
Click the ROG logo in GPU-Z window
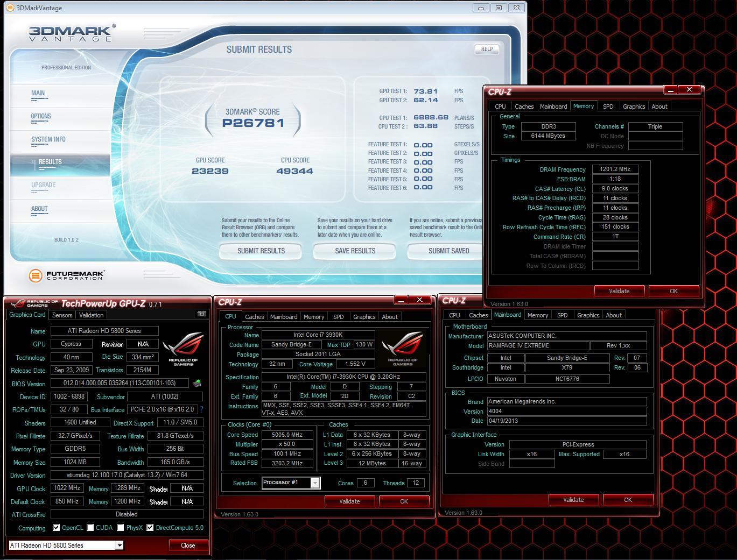click(183, 349)
